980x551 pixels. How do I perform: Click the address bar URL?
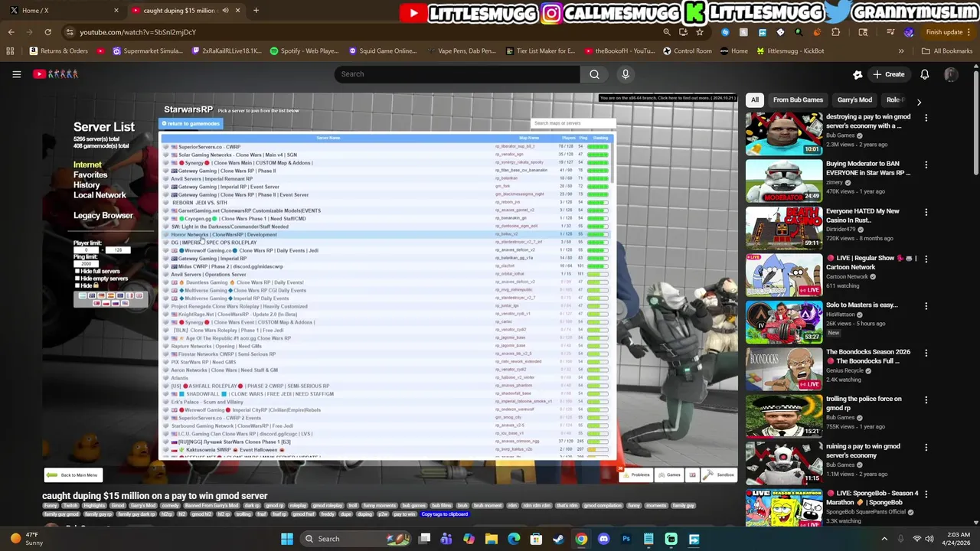[x=138, y=32]
